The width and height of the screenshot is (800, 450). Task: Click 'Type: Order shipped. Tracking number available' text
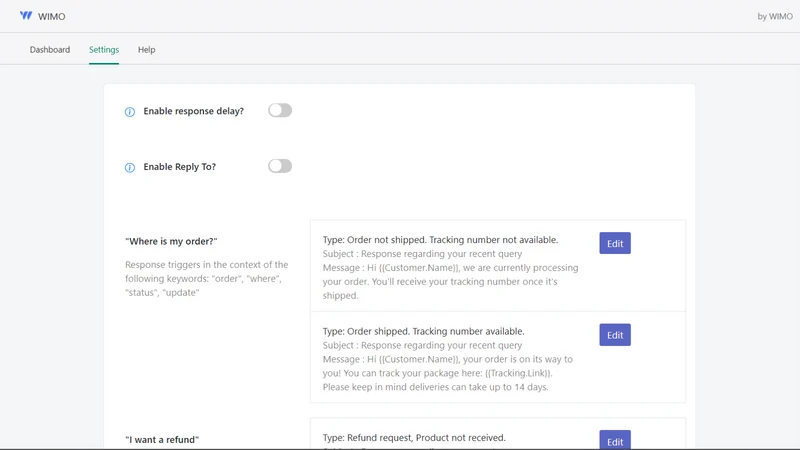423,331
